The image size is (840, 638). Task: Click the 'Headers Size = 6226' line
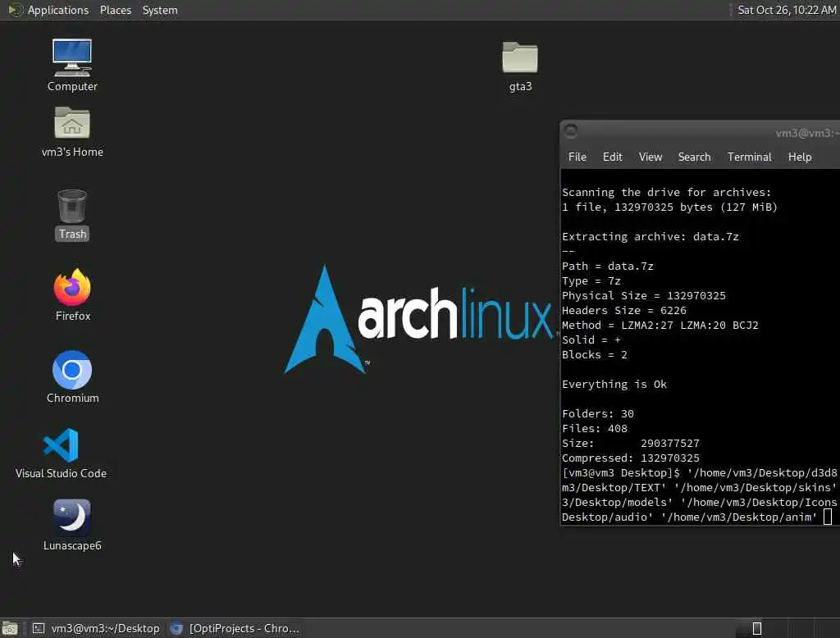[623, 311]
